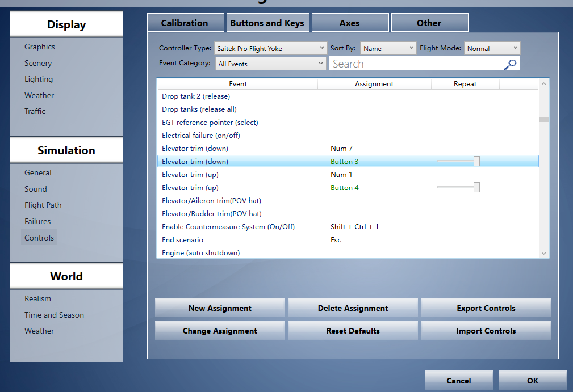Click the New Assignment button

220,308
